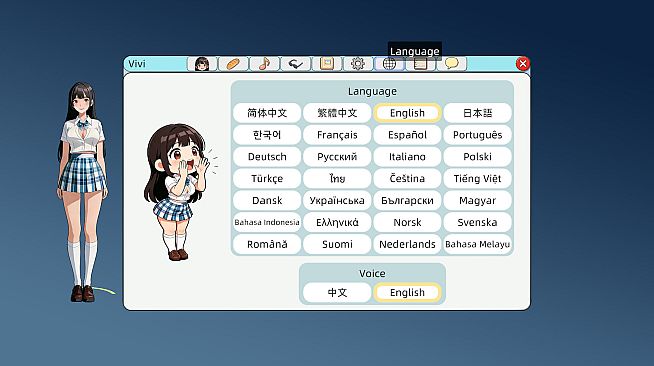Open the photo album tab
654x366 pixels.
click(327, 64)
